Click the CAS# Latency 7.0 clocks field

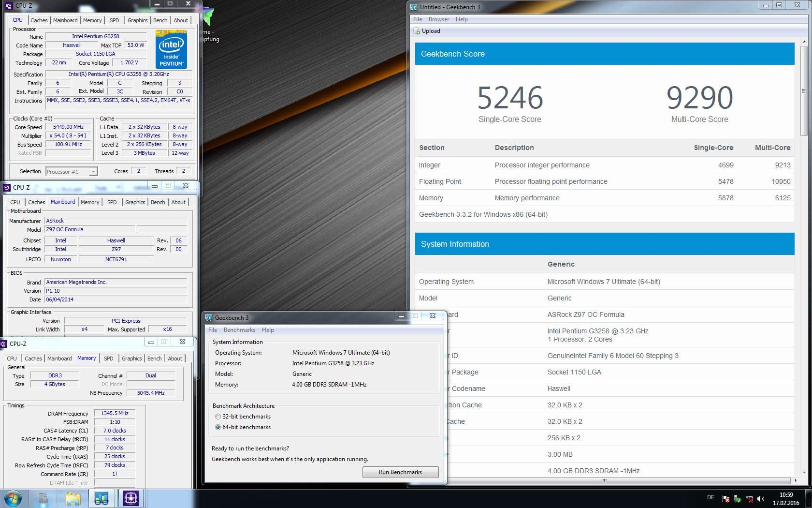[115, 431]
